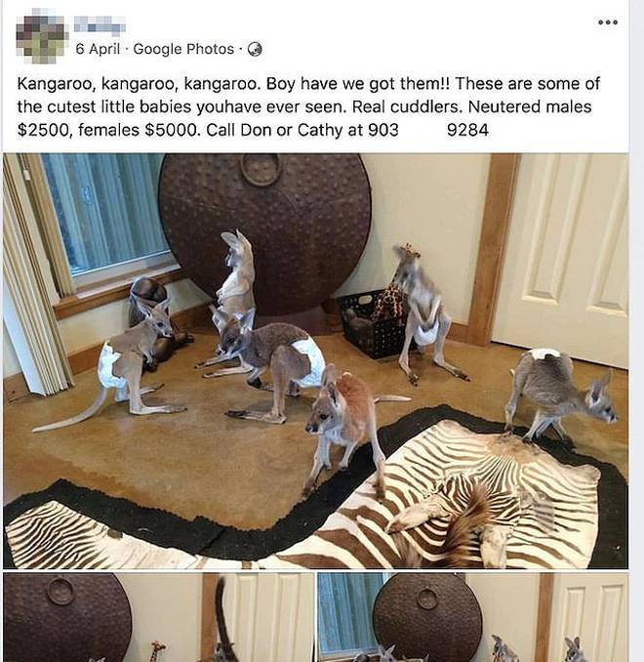
Task: Click the public globe privacy icon
Action: 255,50
